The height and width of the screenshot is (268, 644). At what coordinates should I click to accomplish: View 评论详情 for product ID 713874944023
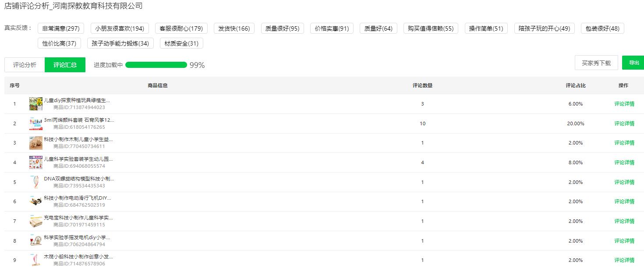click(x=624, y=104)
